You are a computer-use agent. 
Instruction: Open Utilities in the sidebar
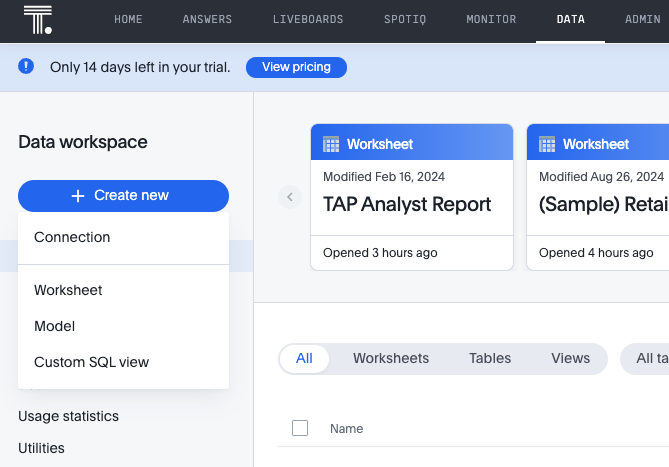pos(41,448)
